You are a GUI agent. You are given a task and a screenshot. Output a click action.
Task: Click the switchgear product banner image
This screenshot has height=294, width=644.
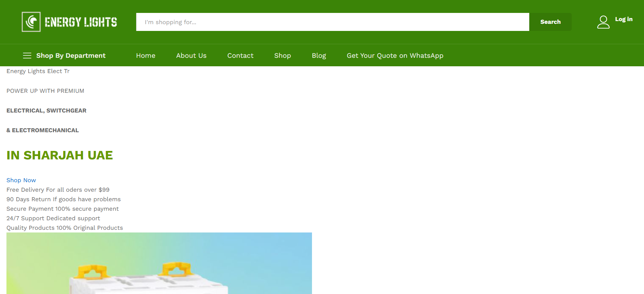pos(159,263)
